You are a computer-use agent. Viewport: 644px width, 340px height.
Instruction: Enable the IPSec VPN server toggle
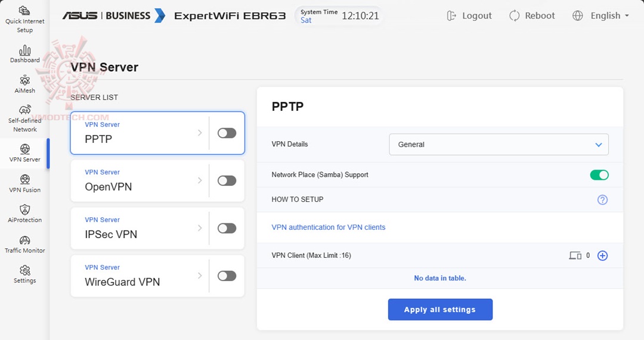click(227, 228)
